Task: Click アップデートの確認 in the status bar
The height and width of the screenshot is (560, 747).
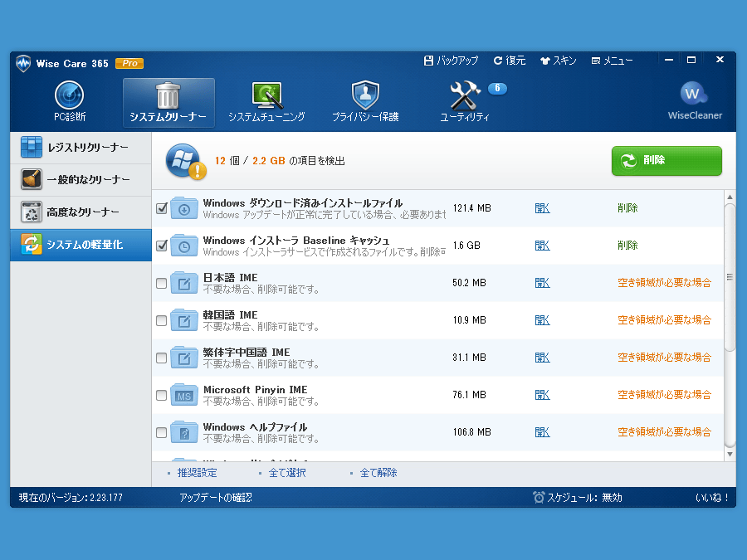Action: click(x=216, y=498)
